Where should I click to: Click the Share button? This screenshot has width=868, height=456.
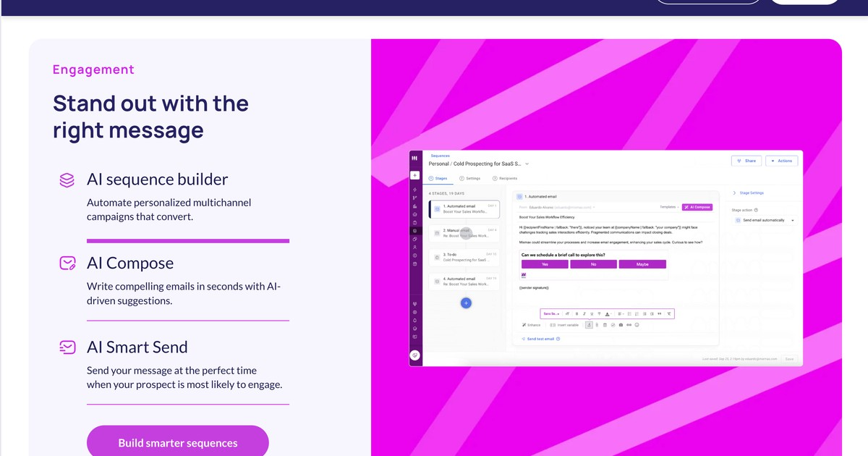pos(746,161)
